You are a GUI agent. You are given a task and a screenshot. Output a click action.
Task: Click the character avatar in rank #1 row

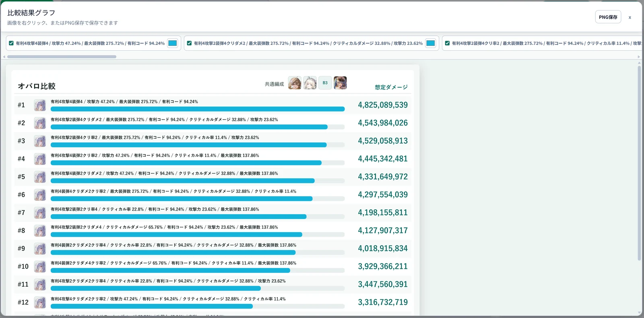(x=40, y=105)
